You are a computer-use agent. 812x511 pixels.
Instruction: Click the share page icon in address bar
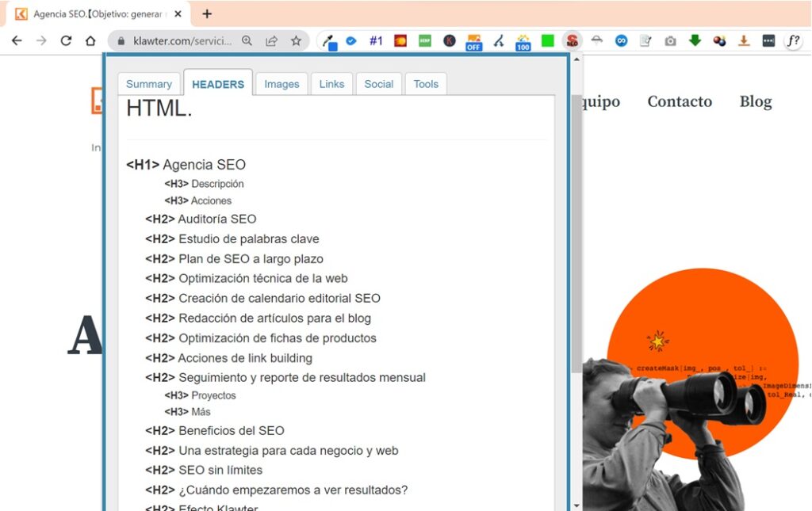(271, 40)
